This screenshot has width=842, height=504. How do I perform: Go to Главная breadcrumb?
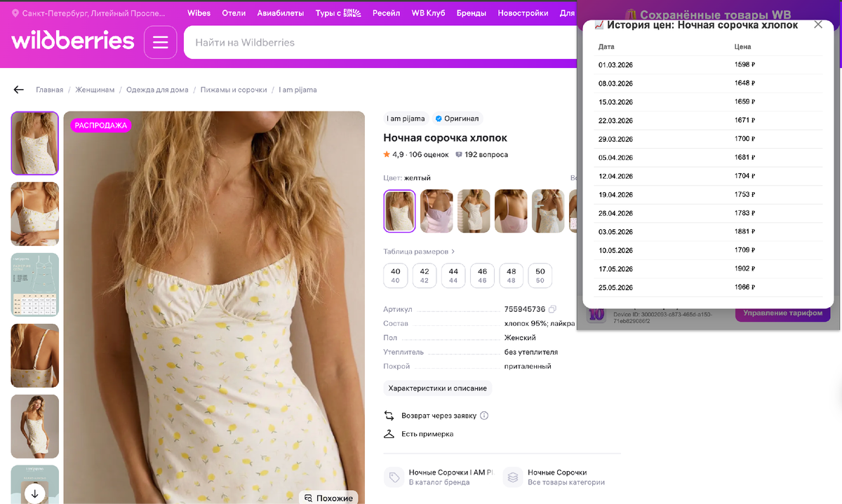pyautogui.click(x=50, y=90)
